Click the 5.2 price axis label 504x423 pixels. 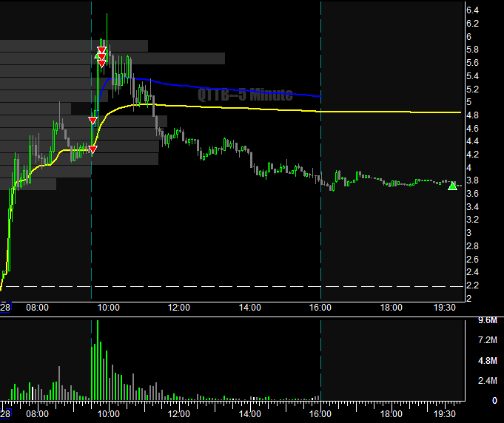(x=472, y=89)
